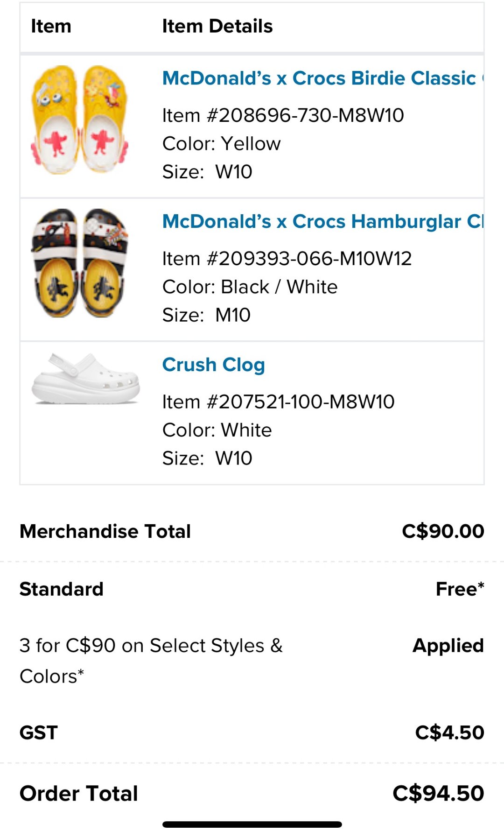Click item number #207521-100-M8W10

279,401
